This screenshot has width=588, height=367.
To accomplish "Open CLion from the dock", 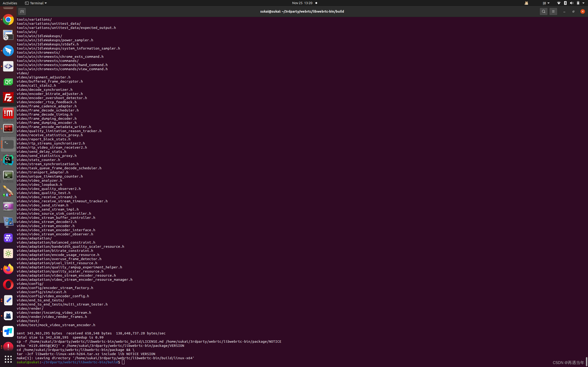I will tap(8, 160).
